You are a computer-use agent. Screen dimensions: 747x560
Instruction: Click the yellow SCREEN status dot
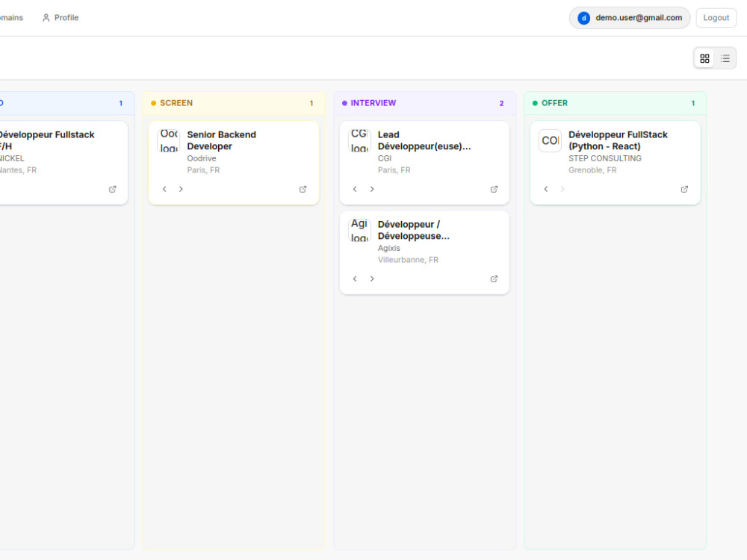[153, 103]
